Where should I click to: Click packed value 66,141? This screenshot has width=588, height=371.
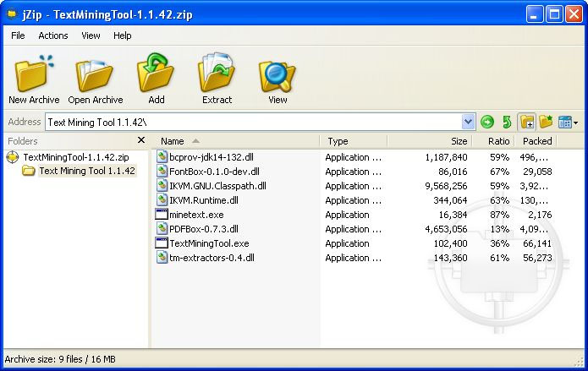537,243
